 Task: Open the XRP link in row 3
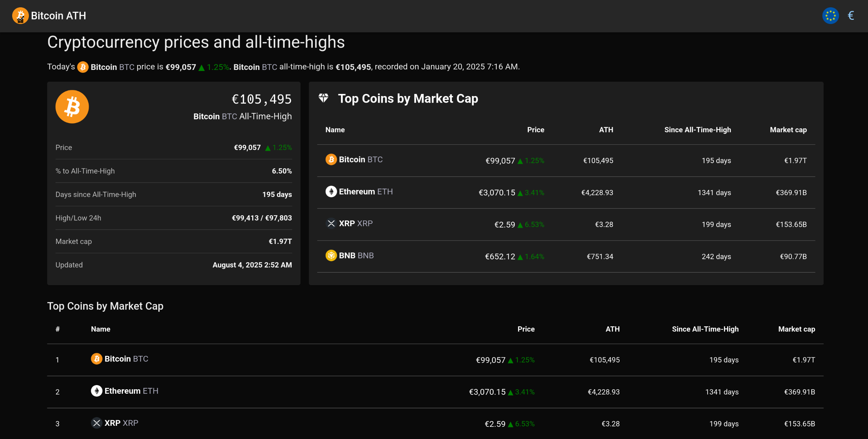[x=121, y=423]
